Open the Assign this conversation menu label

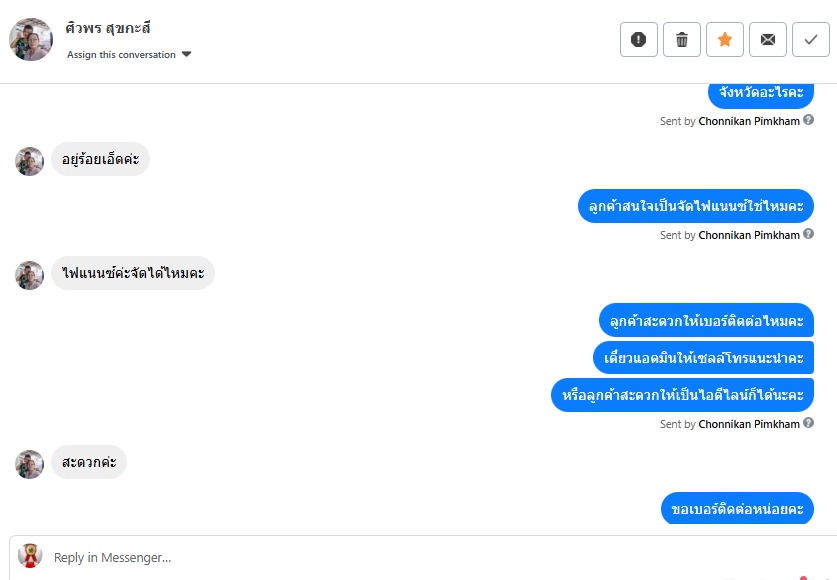(121, 54)
